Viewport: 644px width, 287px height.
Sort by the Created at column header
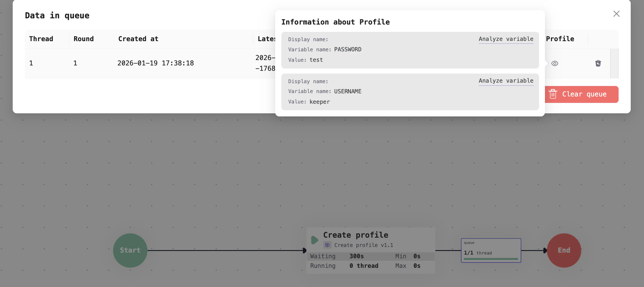pyautogui.click(x=138, y=39)
